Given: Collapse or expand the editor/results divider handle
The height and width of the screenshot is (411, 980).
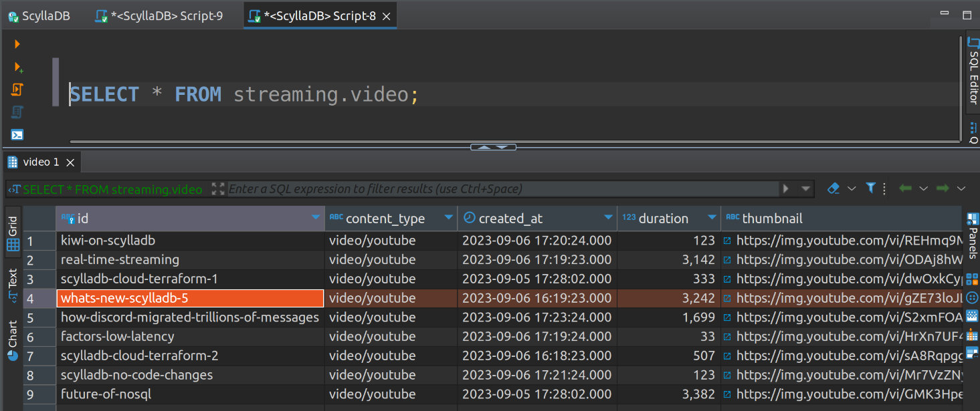Looking at the screenshot, I should click(494, 147).
